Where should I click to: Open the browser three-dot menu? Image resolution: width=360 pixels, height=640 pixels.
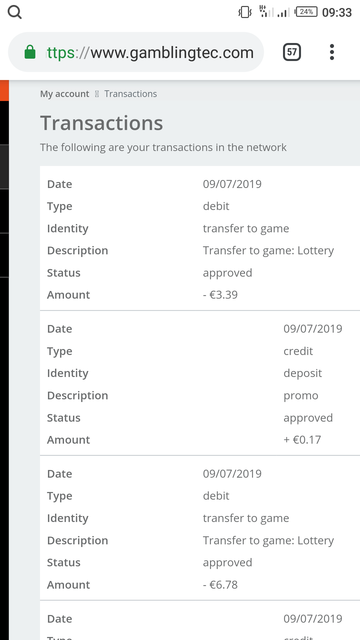(332, 52)
